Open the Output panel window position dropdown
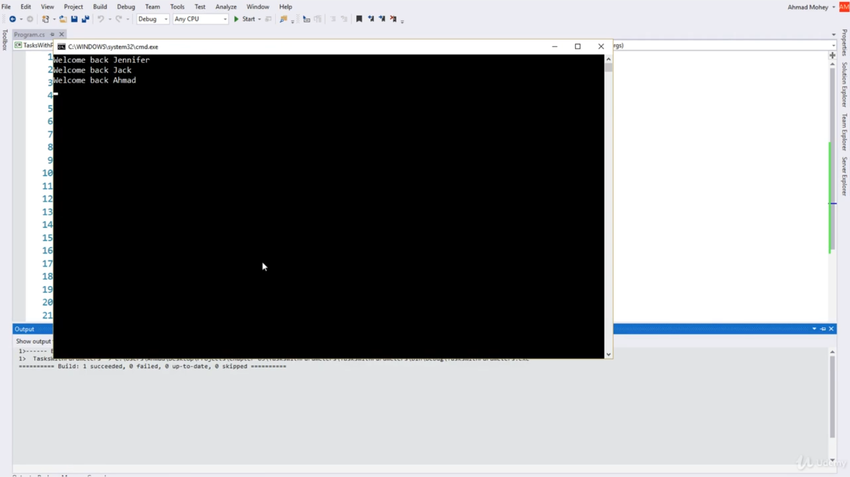850x477 pixels. tap(814, 329)
